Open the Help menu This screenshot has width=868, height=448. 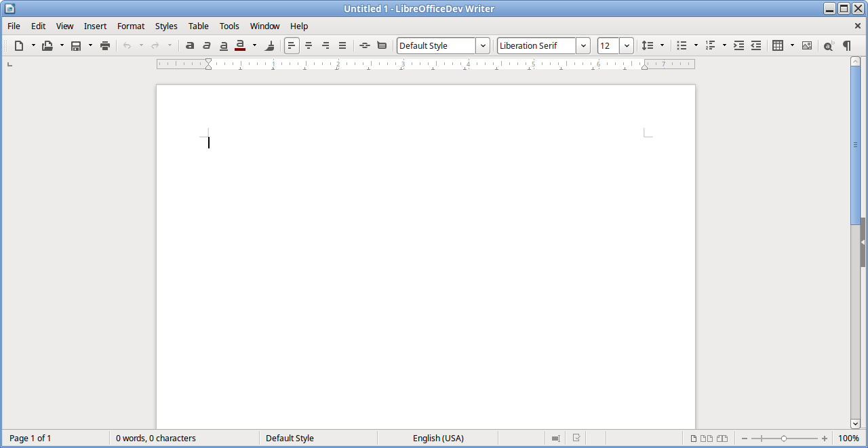[299, 26]
